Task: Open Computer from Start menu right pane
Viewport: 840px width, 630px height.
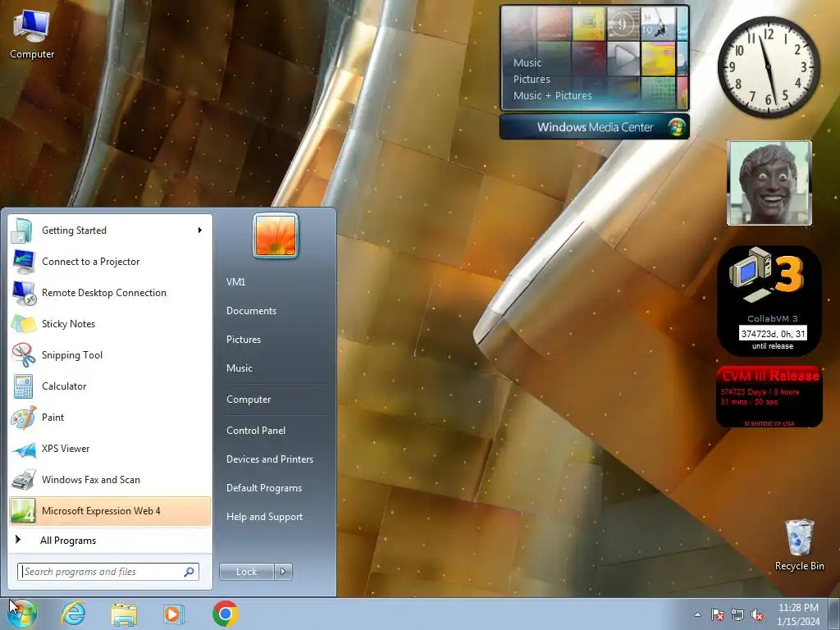Action: [249, 399]
